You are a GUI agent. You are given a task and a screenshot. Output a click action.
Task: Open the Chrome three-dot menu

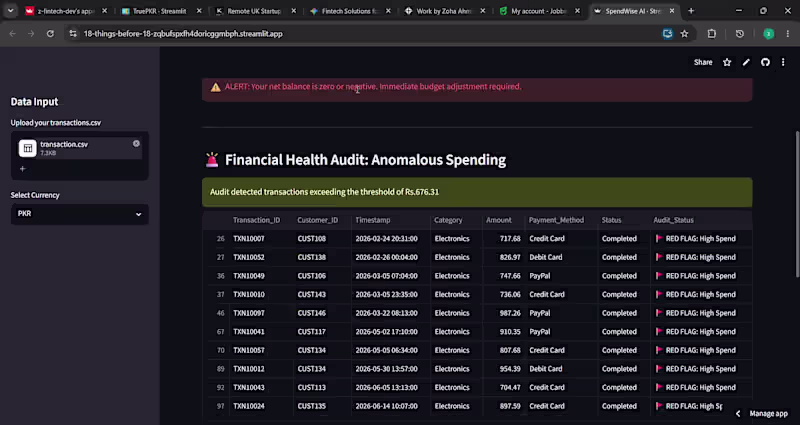click(787, 34)
